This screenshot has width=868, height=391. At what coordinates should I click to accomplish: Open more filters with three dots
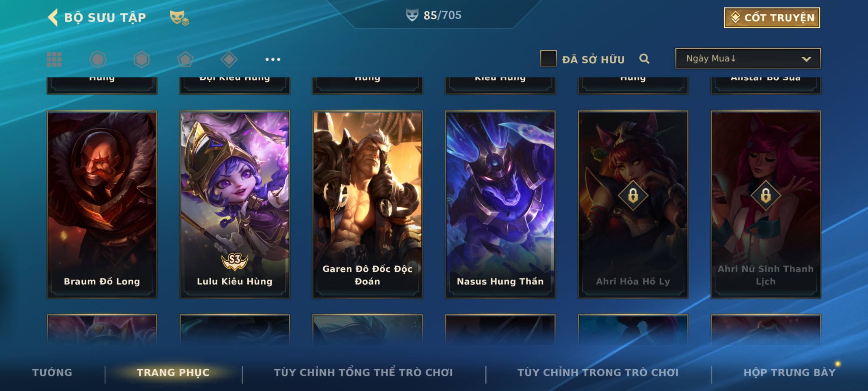[273, 59]
